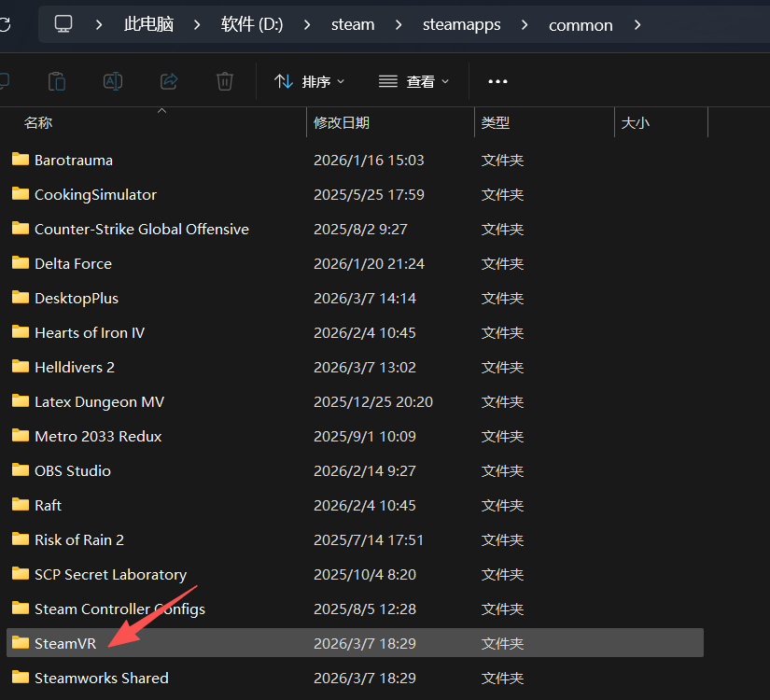Viewport: 770px width, 700px height.
Task: Click the Metro 2033 Redux folder icon
Action: pos(21,435)
